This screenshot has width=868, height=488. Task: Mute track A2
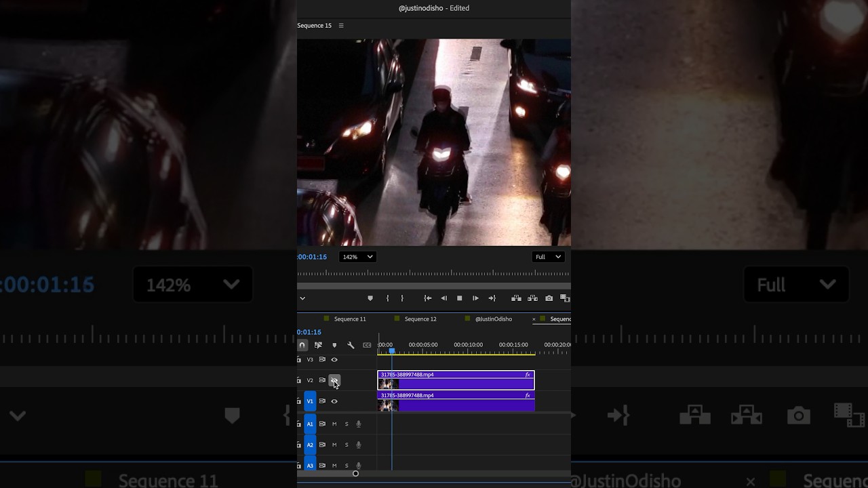coord(334,445)
